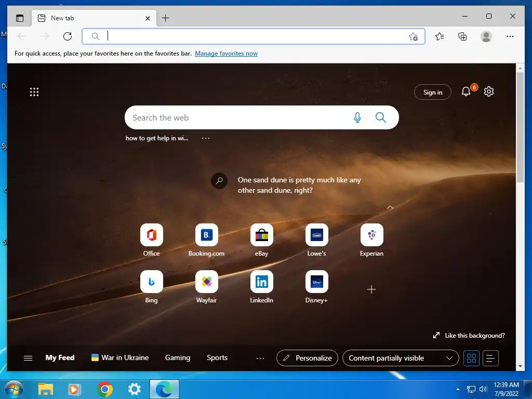The image size is (532, 399).
Task: Click the blue search magnifier icon
Action: point(381,117)
